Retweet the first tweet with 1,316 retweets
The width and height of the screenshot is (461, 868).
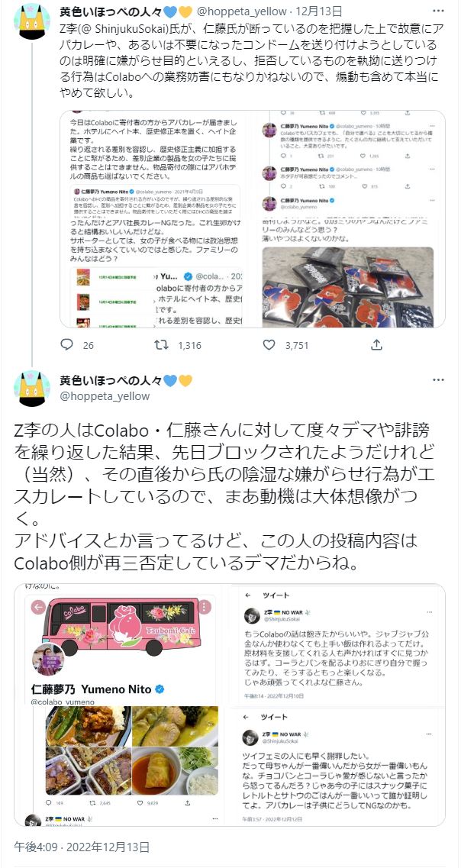pyautogui.click(x=161, y=345)
